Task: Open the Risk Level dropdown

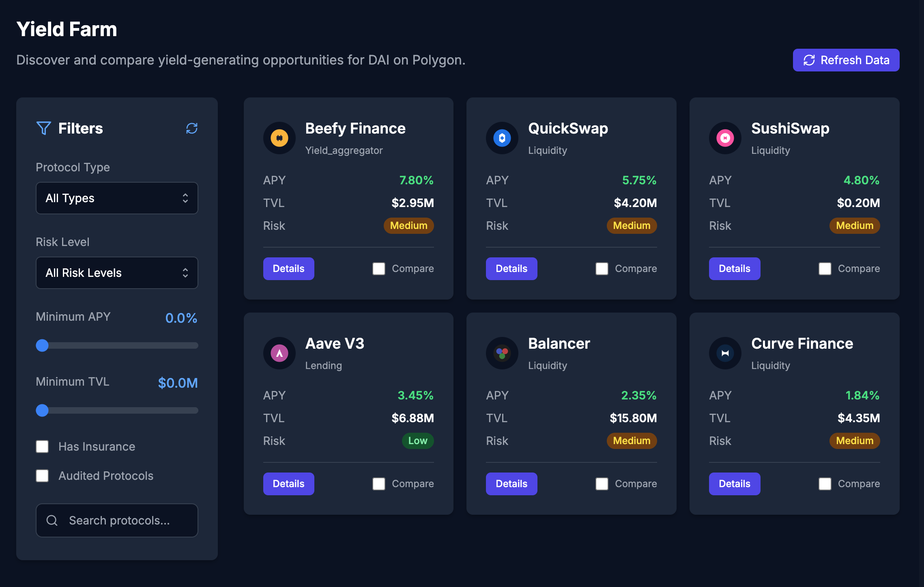Action: [x=116, y=273]
